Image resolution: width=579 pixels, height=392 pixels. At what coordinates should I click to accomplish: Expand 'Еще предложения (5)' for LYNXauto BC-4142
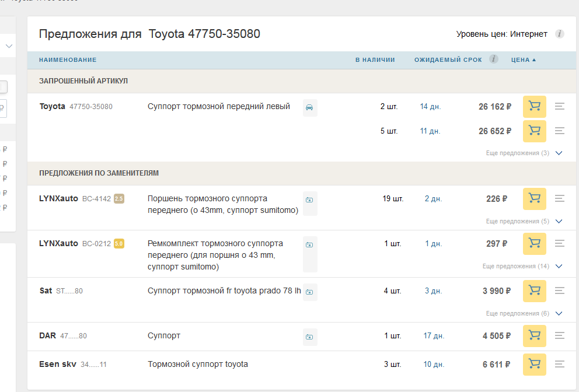[x=524, y=221]
